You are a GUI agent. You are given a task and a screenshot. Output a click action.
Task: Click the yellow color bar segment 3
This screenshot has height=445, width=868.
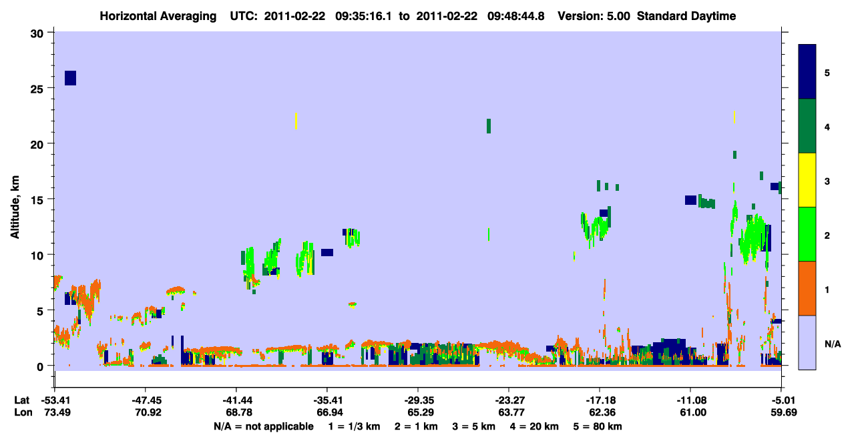click(x=807, y=180)
